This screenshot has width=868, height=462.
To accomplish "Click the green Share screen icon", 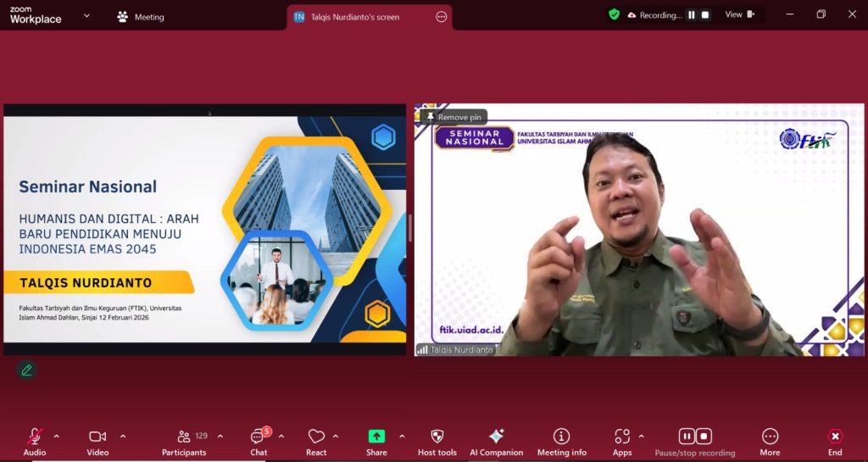I will click(376, 436).
